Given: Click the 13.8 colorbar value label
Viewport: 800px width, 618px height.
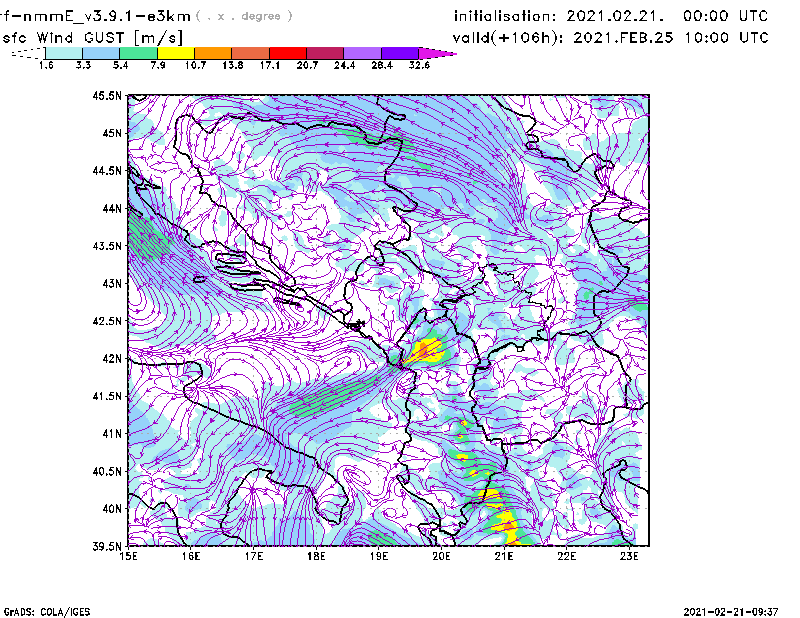Looking at the screenshot, I should [233, 65].
